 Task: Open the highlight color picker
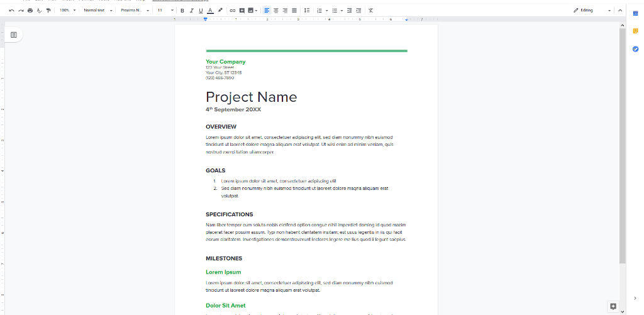[x=220, y=10]
